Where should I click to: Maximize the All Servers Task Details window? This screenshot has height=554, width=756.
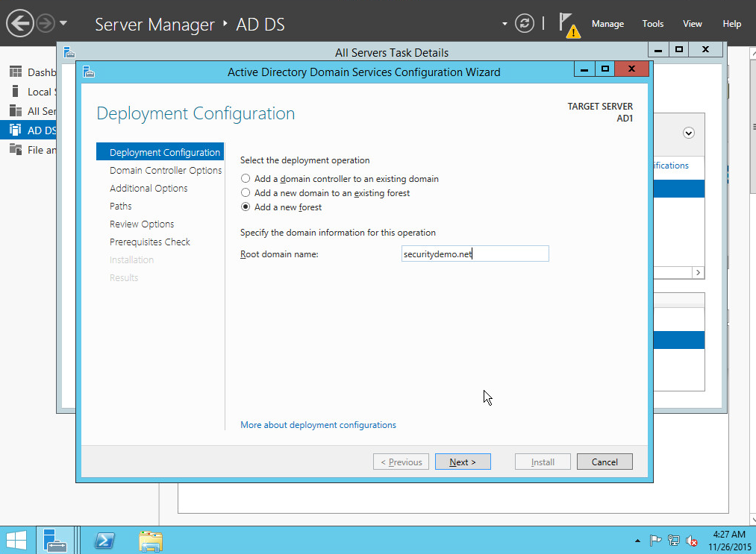coord(679,50)
